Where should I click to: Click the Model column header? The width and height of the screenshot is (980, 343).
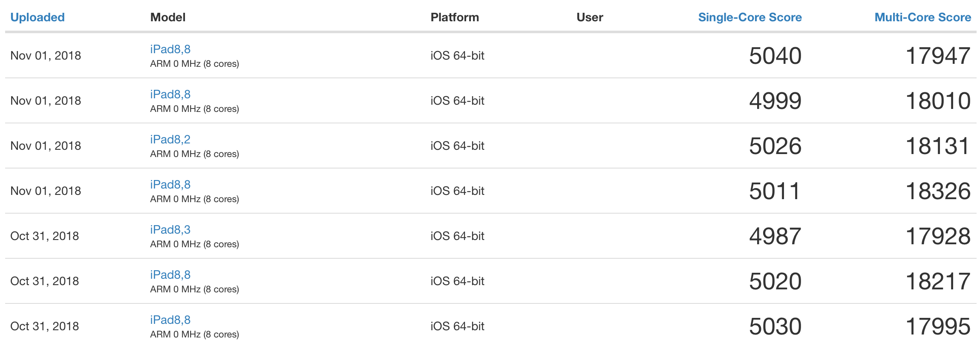[x=168, y=17]
